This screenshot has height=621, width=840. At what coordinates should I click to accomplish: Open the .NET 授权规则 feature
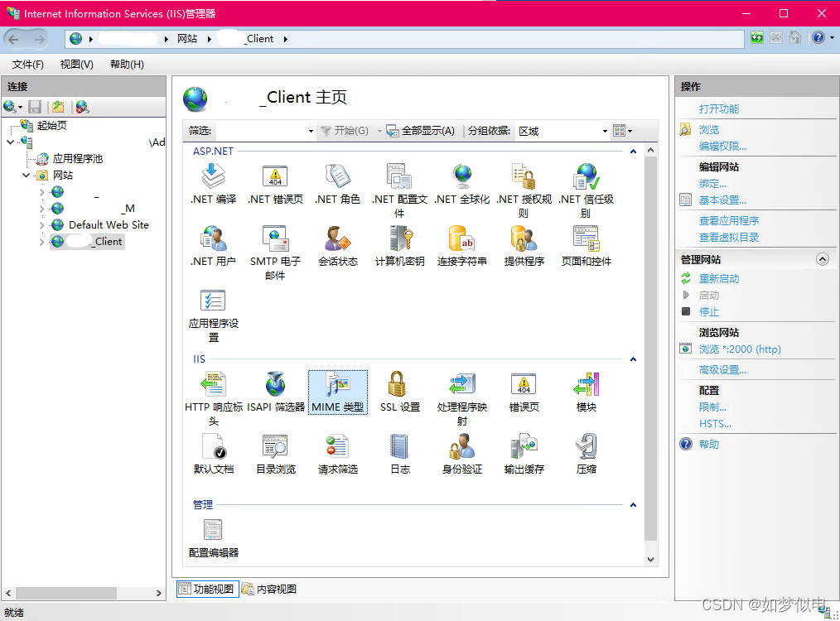click(x=524, y=190)
